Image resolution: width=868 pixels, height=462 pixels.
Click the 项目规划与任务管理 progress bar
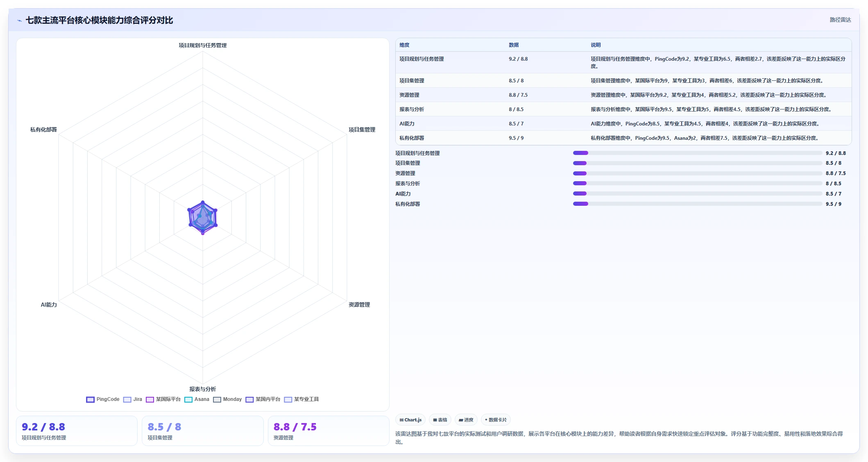(697, 153)
